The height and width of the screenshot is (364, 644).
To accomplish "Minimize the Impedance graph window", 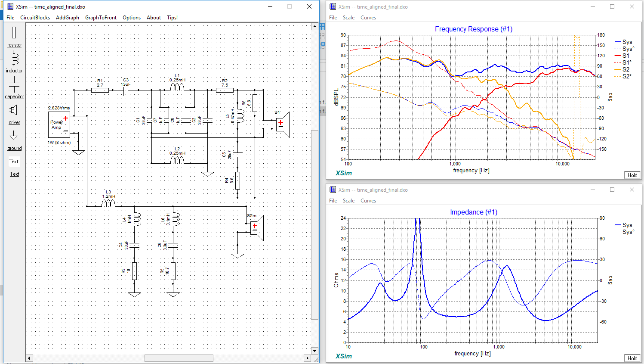I will [592, 190].
